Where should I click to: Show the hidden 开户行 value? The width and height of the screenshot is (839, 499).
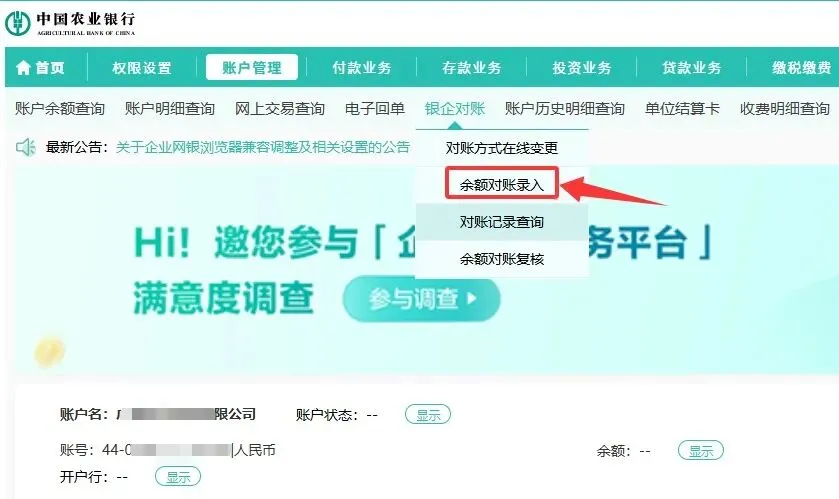(x=178, y=476)
